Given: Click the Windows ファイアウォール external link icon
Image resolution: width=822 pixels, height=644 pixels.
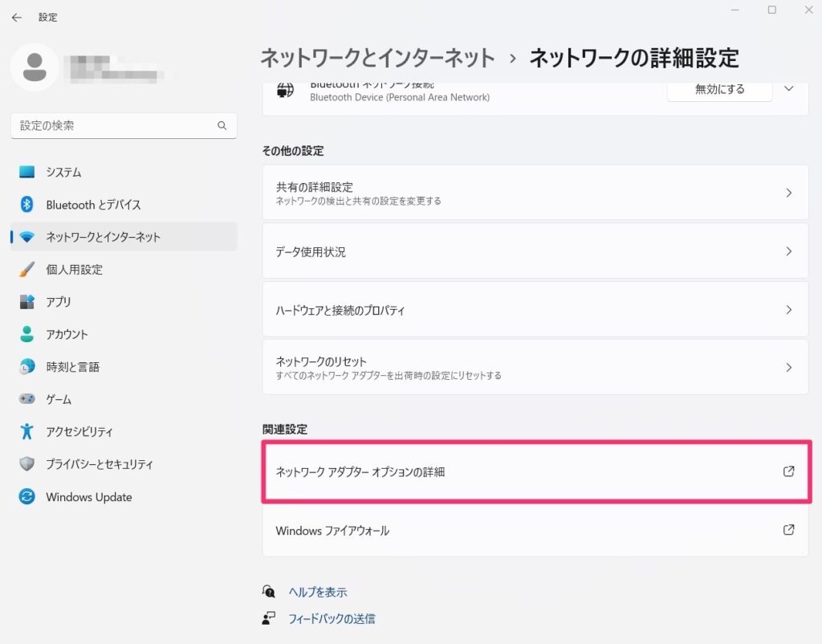Looking at the screenshot, I should 788,530.
